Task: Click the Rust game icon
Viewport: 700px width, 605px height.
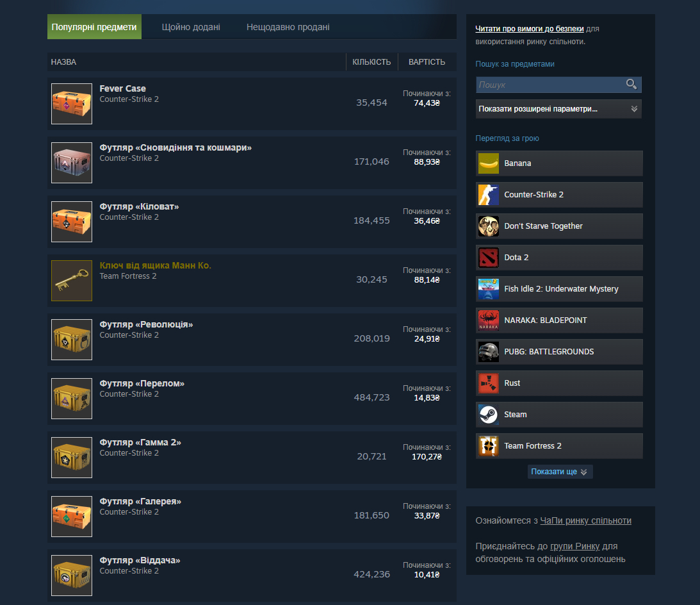Action: coord(489,383)
